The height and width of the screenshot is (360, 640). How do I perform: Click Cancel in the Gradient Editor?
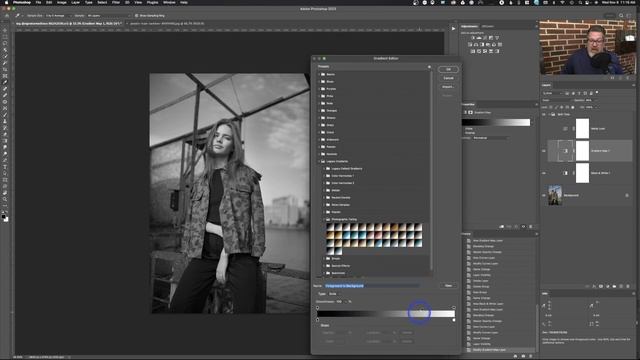(x=448, y=78)
